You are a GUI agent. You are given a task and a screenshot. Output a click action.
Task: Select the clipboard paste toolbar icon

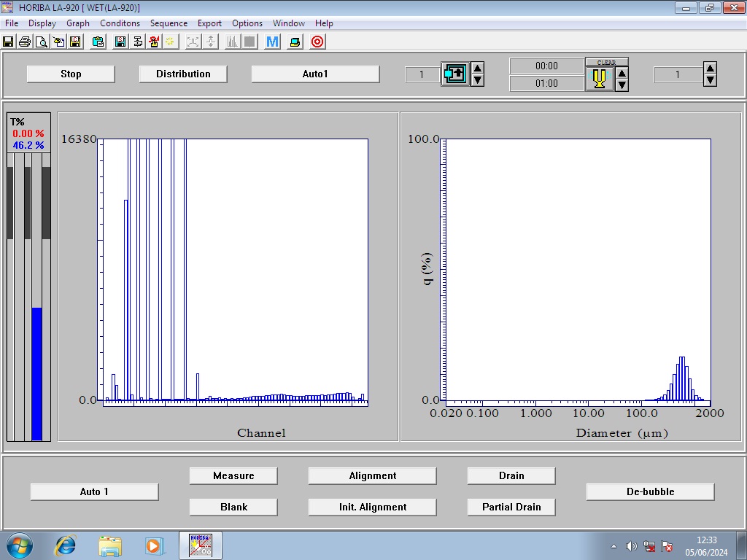(x=98, y=42)
